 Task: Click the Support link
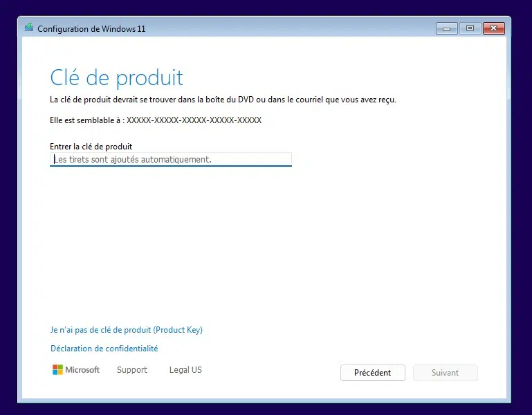coord(132,369)
